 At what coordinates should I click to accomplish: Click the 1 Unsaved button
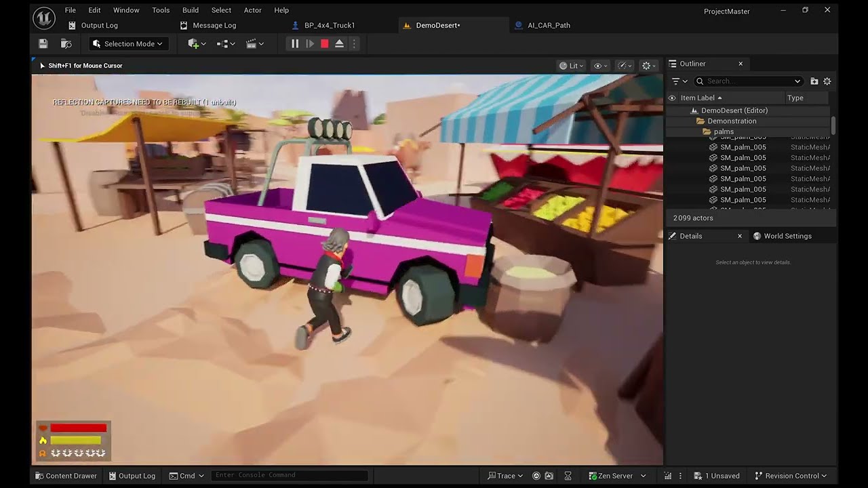point(716,476)
